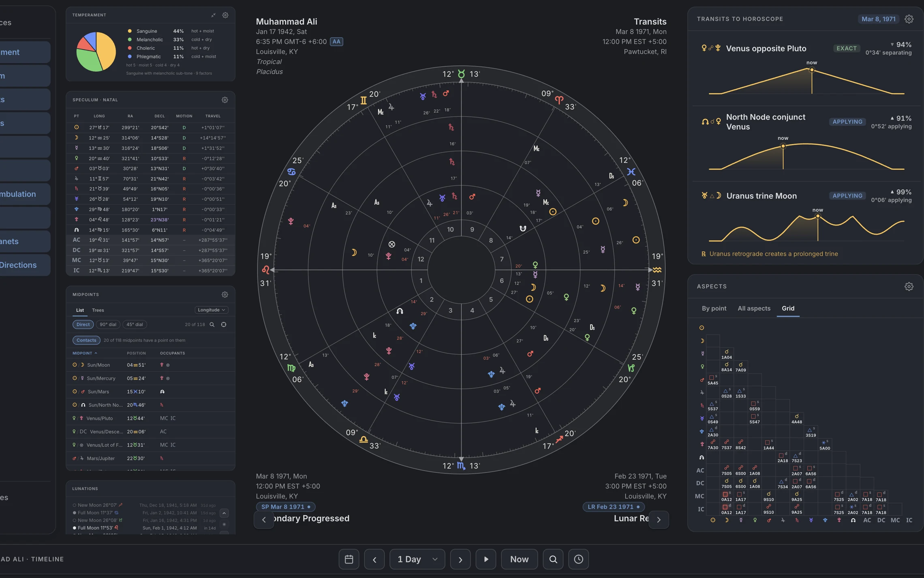Click the AA rating badge
The width and height of the screenshot is (924, 578).
[x=336, y=41]
